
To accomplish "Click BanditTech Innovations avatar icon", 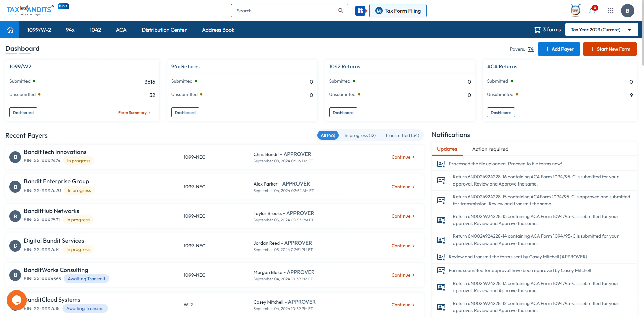I will click(x=15, y=157).
